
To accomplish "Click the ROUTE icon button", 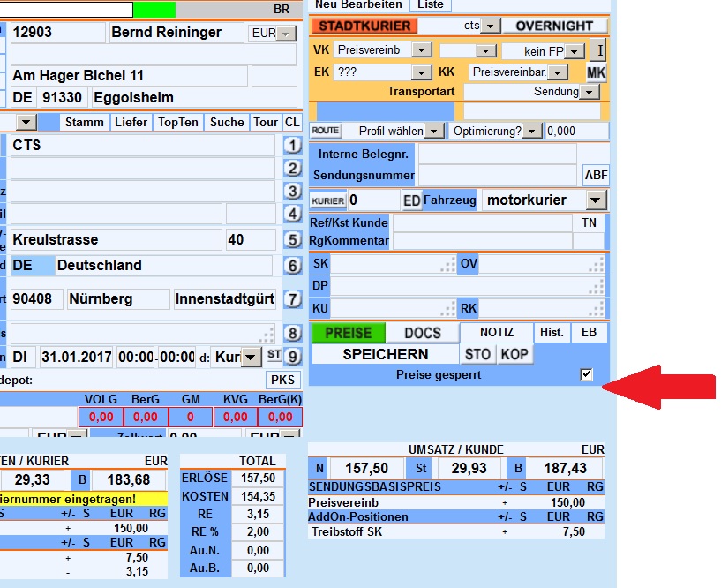I will (x=325, y=131).
